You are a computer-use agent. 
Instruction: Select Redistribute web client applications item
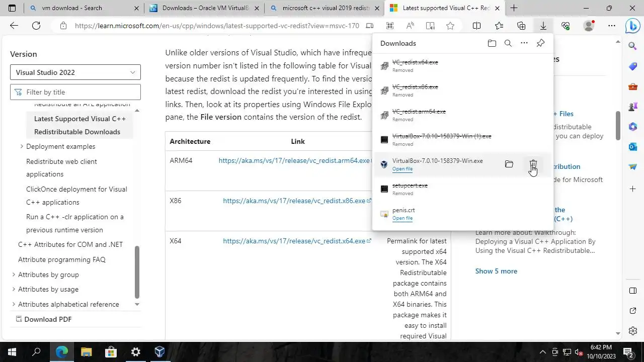pyautogui.click(x=61, y=168)
